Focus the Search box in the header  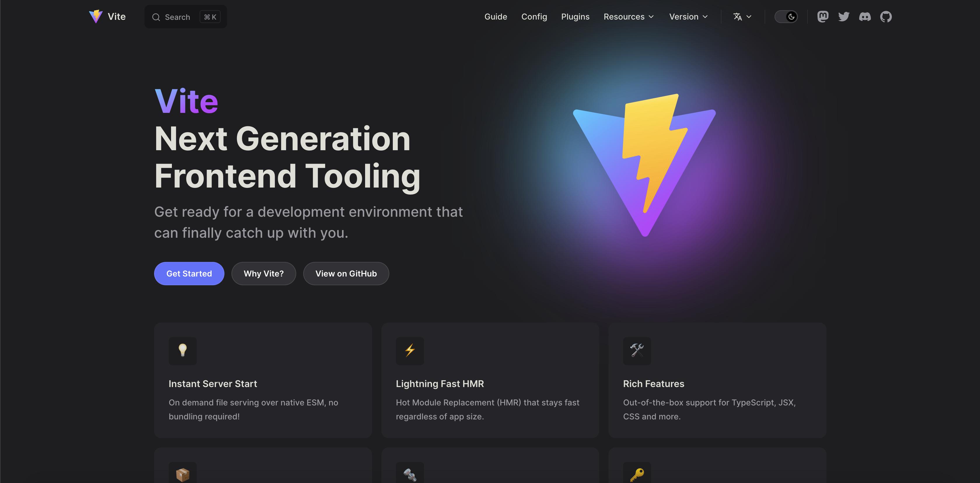click(x=186, y=17)
